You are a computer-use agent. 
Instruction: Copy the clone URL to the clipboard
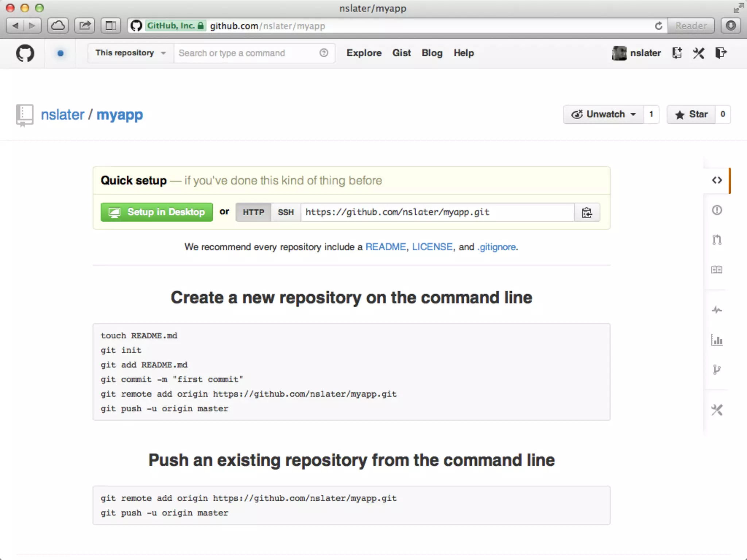(x=587, y=212)
